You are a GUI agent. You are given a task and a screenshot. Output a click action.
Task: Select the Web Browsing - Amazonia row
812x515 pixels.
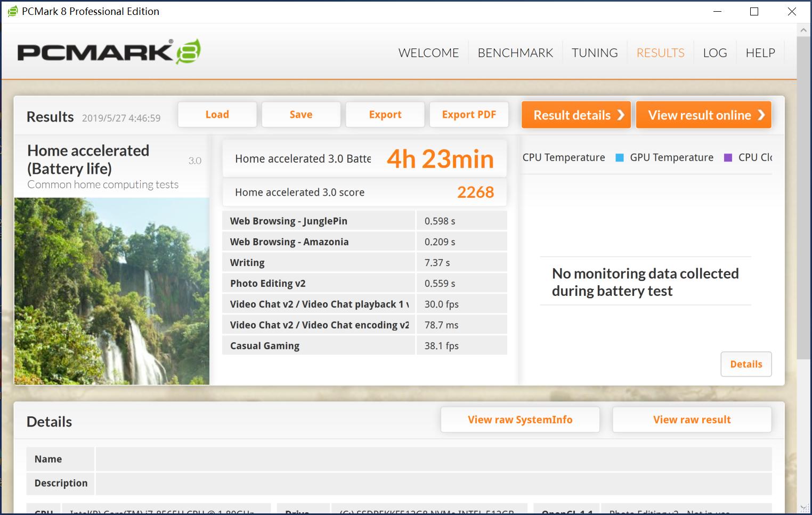[x=364, y=242]
